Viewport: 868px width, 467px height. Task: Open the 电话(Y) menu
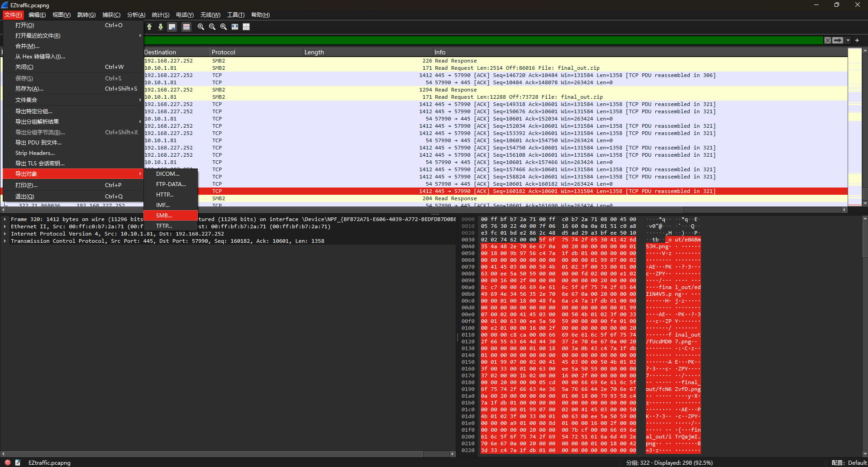pos(185,15)
